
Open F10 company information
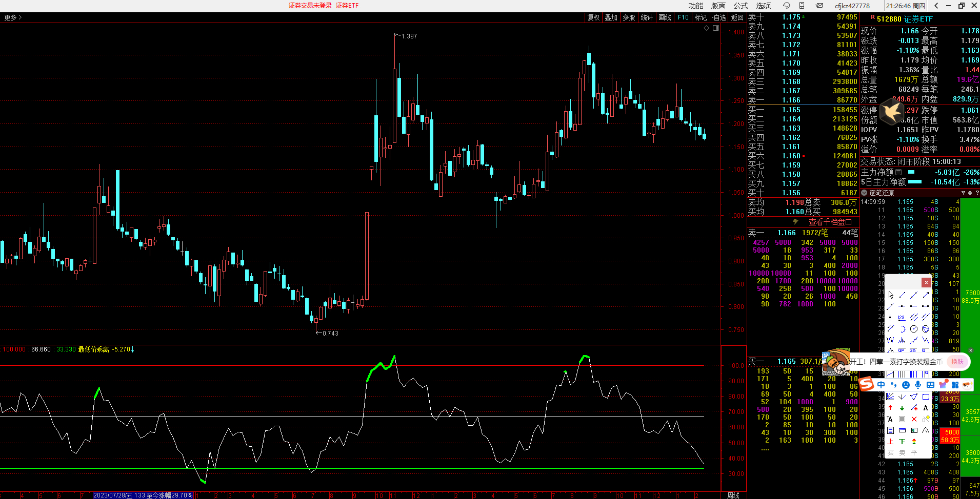point(683,17)
